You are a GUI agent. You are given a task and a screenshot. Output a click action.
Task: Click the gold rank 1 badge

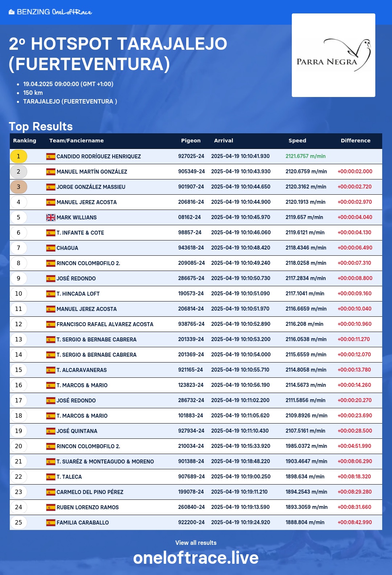click(19, 157)
